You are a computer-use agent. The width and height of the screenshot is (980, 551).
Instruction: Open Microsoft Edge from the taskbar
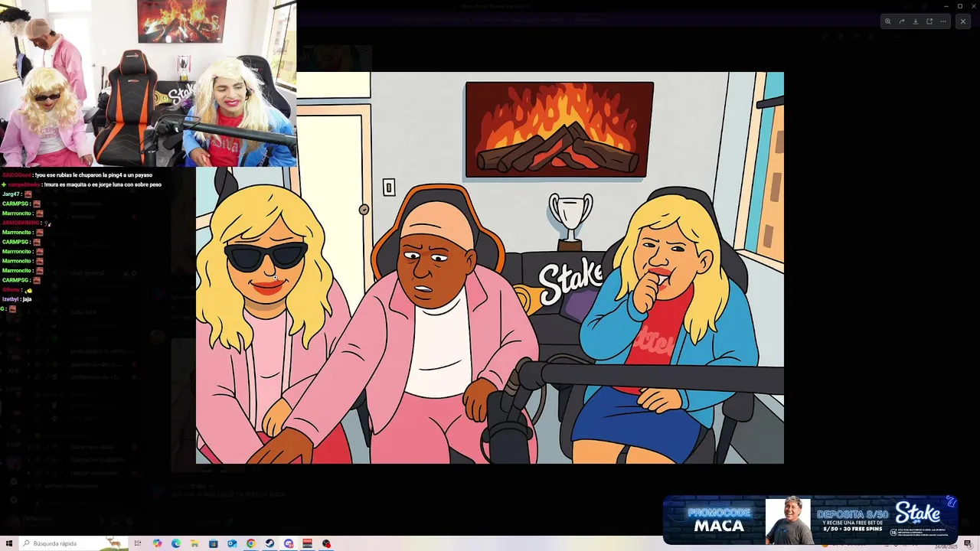click(176, 543)
